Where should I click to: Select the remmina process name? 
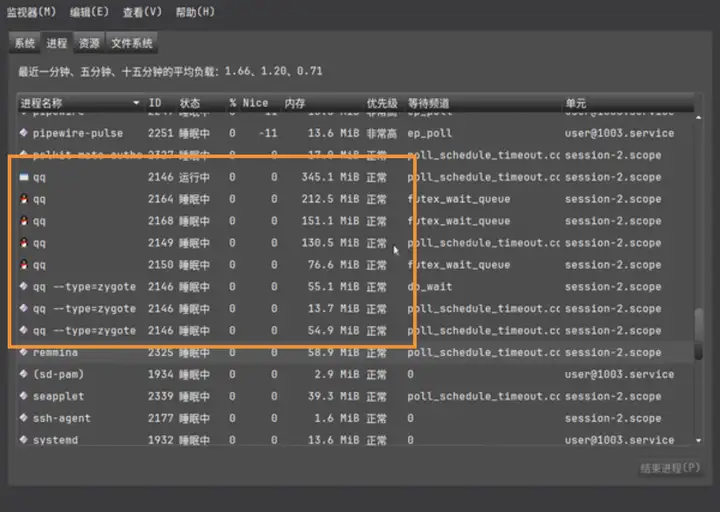(x=55, y=352)
